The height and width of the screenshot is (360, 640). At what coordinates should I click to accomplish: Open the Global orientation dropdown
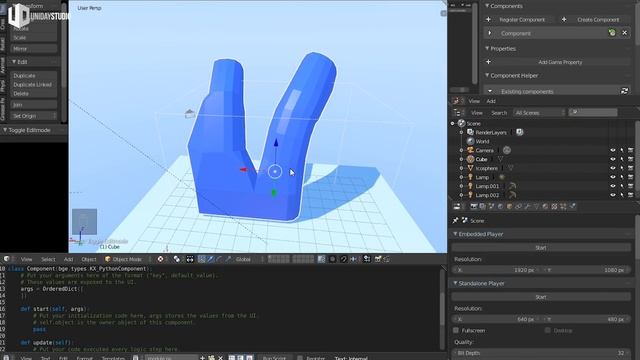(x=248, y=259)
